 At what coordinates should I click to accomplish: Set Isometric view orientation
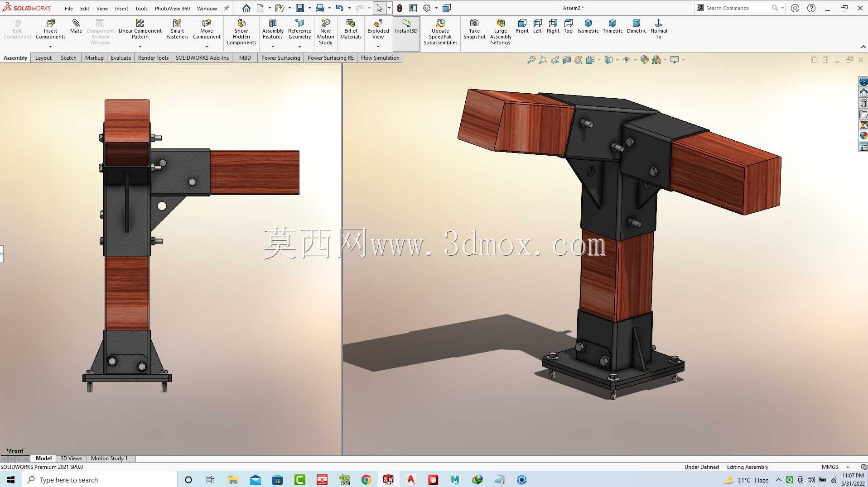click(588, 26)
